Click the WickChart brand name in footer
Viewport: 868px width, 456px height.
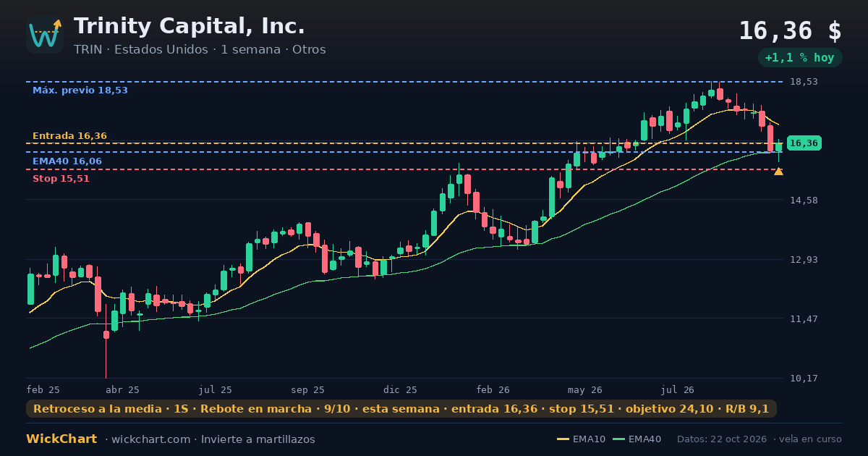coord(61,439)
